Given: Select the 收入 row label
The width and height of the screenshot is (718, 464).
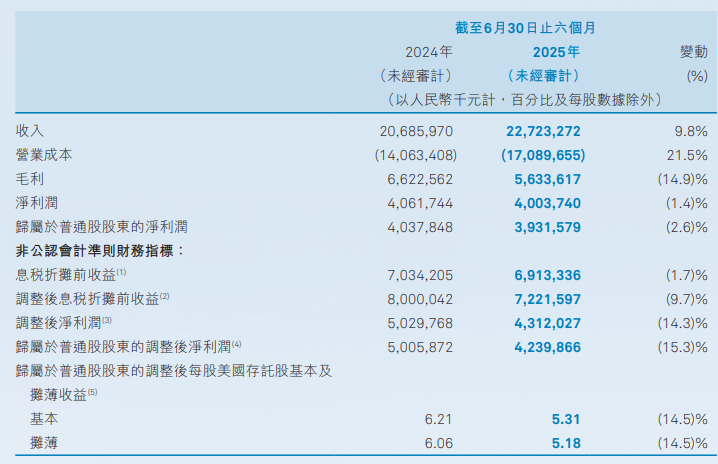Looking at the screenshot, I should click(30, 131).
